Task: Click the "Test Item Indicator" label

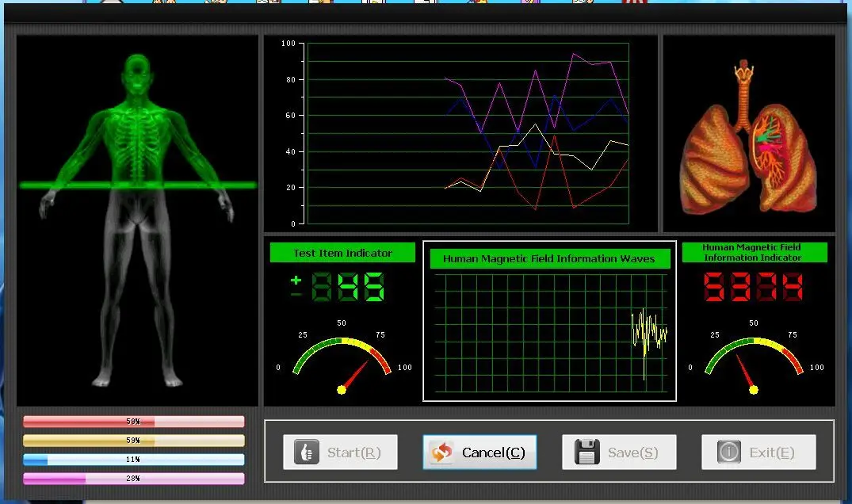Action: pyautogui.click(x=343, y=253)
